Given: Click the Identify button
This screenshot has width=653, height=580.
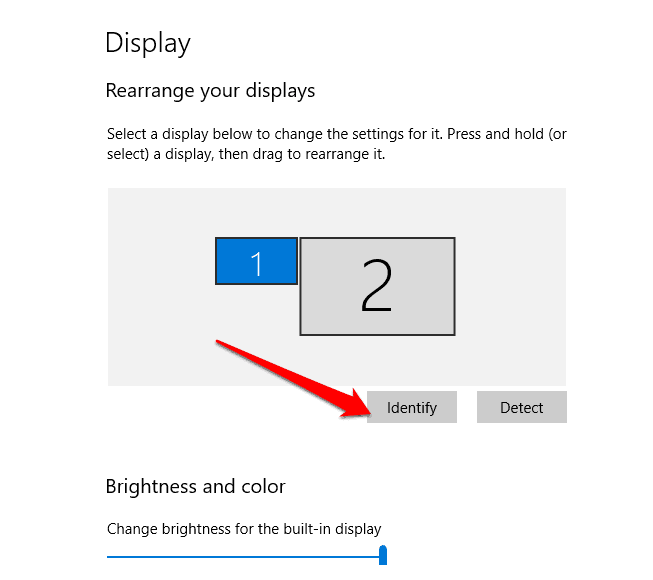Looking at the screenshot, I should pos(411,407).
